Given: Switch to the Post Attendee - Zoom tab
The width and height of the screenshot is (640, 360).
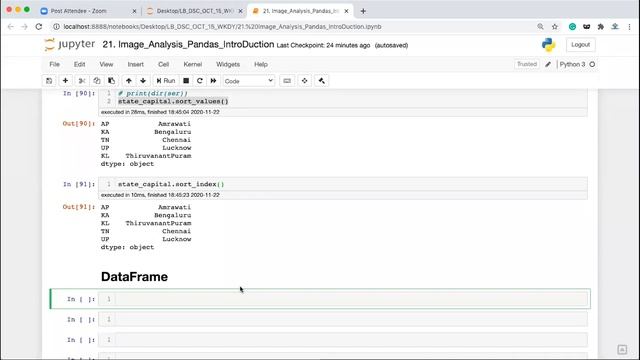Looking at the screenshot, I should click(x=78, y=11).
